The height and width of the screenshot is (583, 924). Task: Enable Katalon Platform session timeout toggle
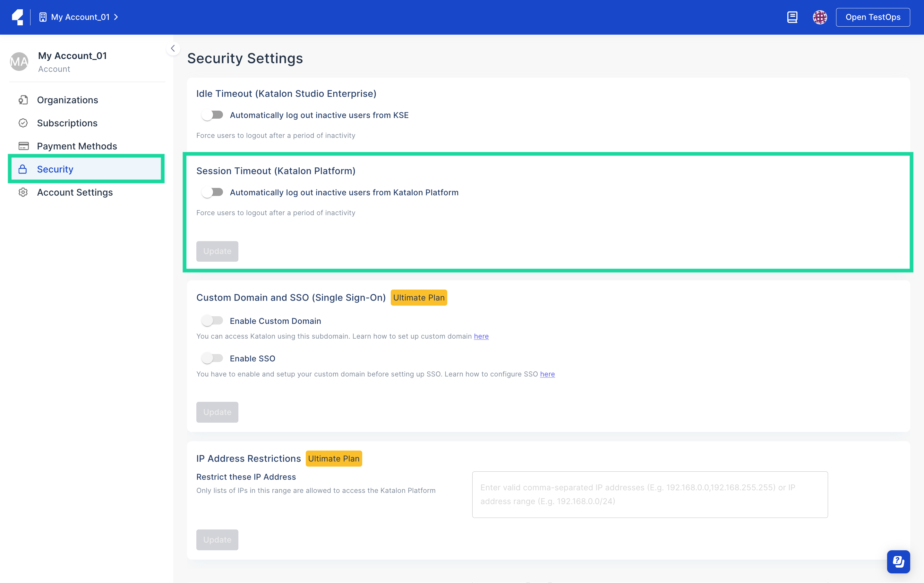click(212, 192)
